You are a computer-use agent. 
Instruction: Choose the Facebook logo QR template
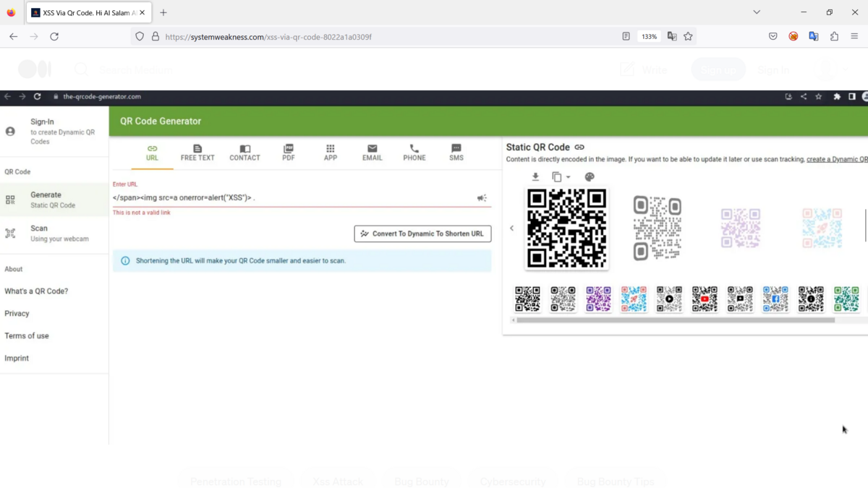point(775,299)
